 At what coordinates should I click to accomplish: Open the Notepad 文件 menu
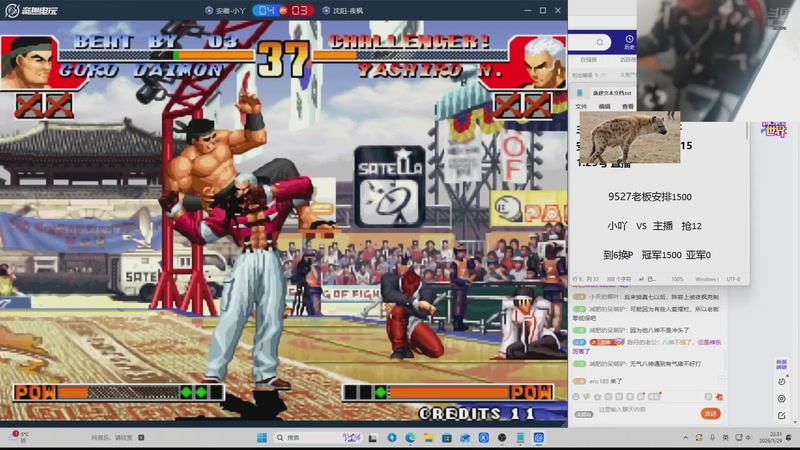coord(581,106)
